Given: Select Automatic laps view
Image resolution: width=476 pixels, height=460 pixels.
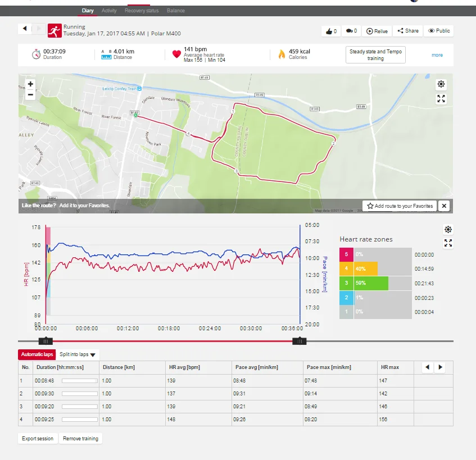Looking at the screenshot, I should [x=36, y=354].
